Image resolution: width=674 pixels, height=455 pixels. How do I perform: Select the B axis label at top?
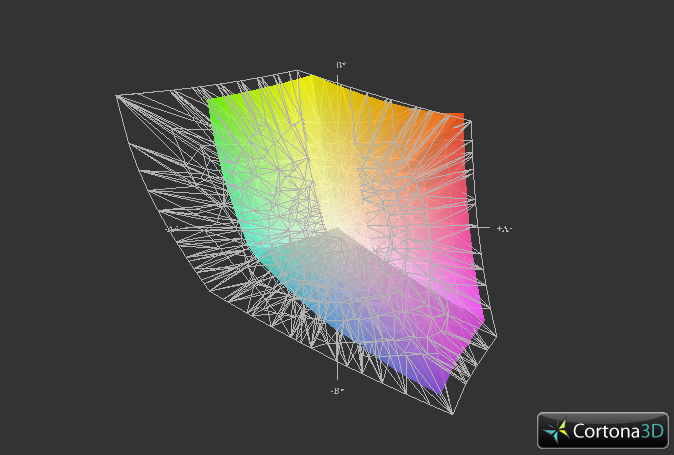tap(341, 65)
